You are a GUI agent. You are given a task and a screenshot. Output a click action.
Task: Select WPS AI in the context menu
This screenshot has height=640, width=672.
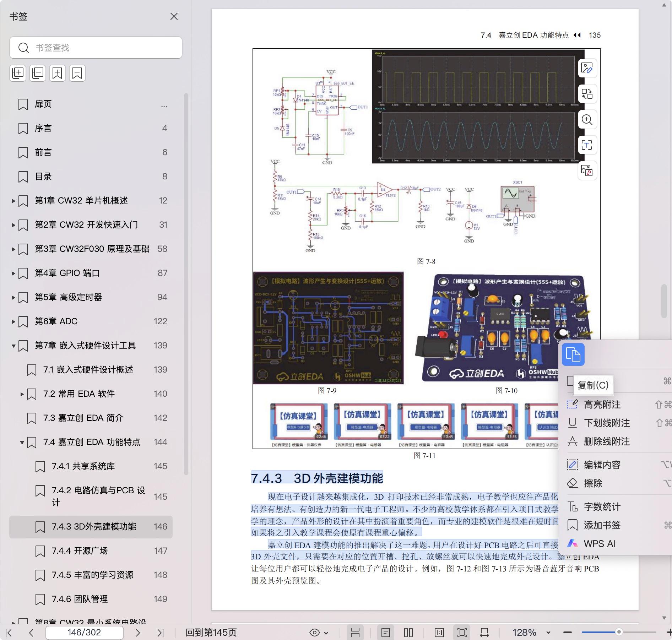tap(599, 544)
